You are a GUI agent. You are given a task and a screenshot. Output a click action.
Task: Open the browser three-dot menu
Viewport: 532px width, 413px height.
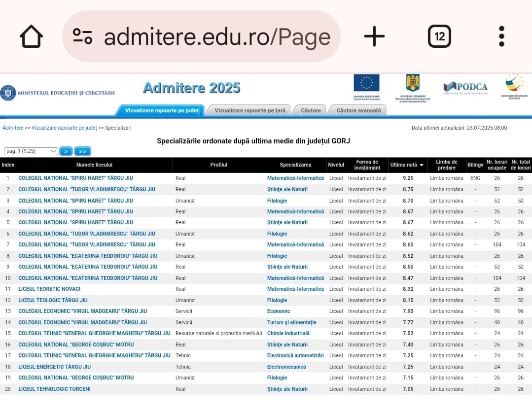click(x=502, y=36)
